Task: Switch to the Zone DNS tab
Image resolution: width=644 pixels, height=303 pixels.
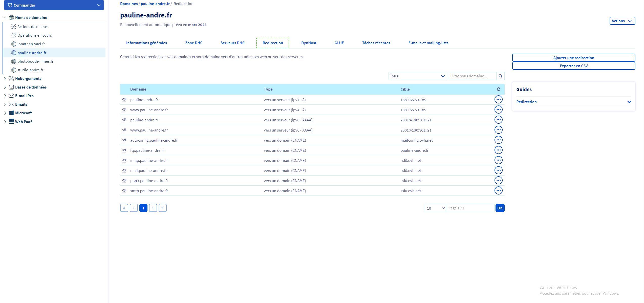Action: [x=194, y=43]
